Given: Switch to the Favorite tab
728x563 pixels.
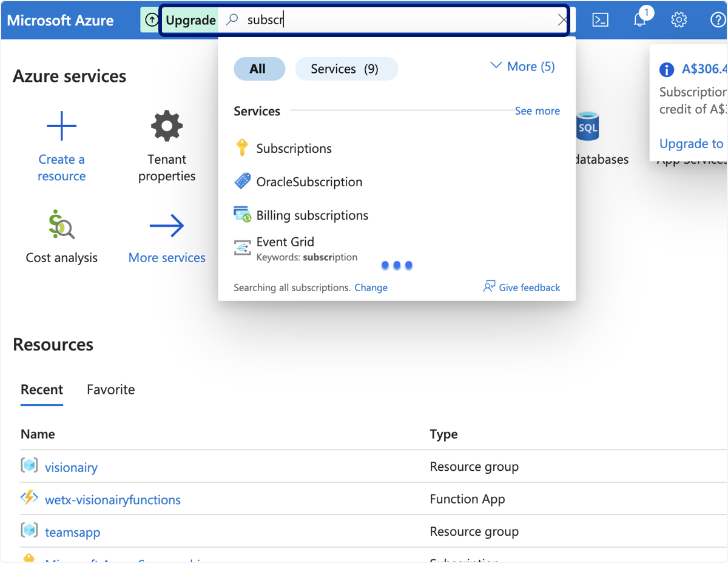Looking at the screenshot, I should click(111, 389).
